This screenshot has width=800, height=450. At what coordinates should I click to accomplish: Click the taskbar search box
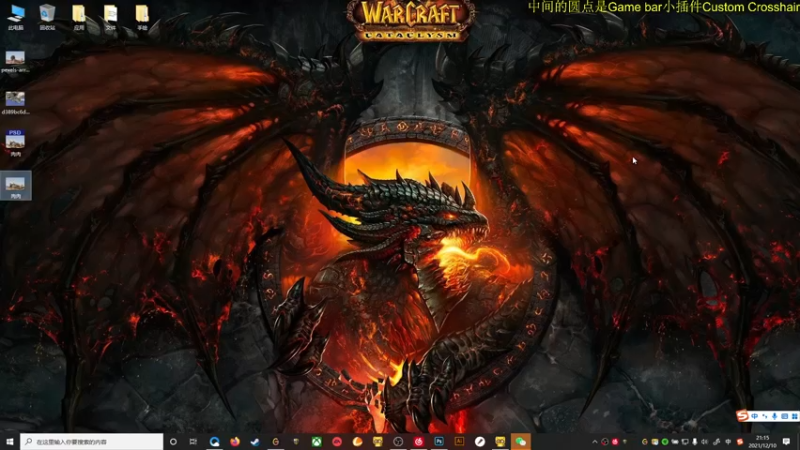(x=92, y=442)
